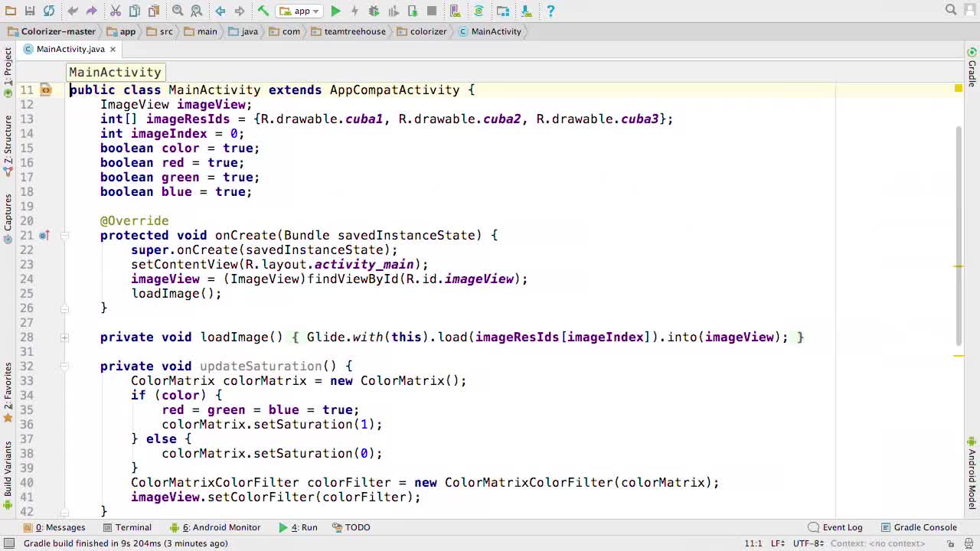Collapse the updateSaturation method end fold marker
980x551 pixels.
point(64,512)
